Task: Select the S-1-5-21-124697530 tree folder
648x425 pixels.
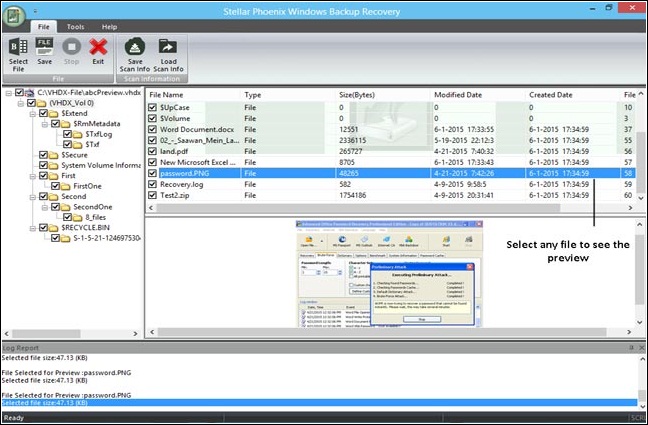Action: coord(107,238)
